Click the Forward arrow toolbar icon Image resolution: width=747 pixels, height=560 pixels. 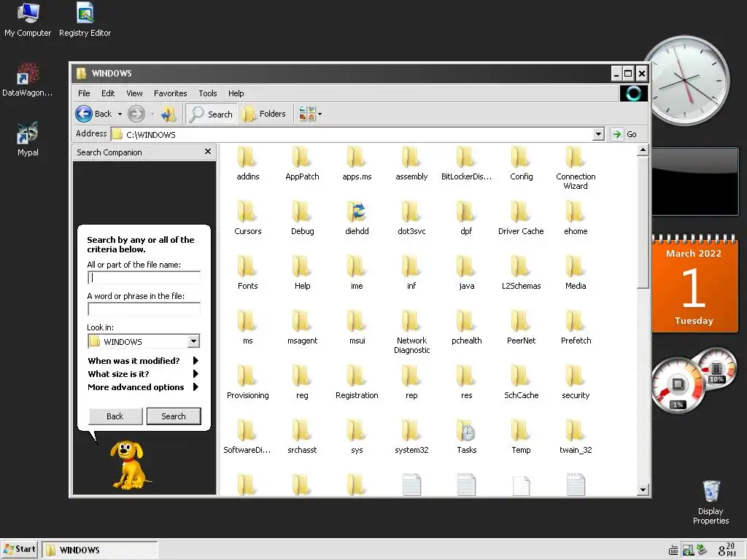coord(136,114)
